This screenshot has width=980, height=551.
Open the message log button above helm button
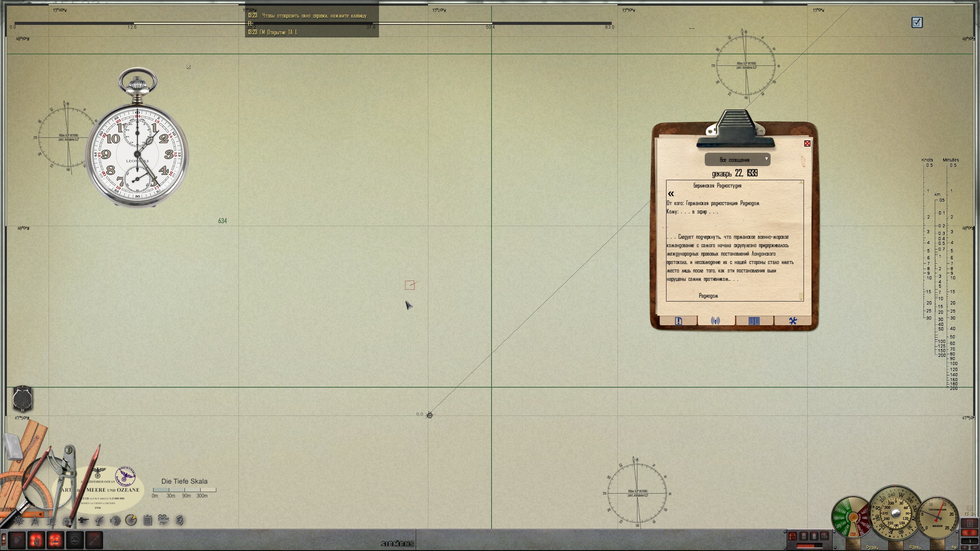[x=970, y=523]
